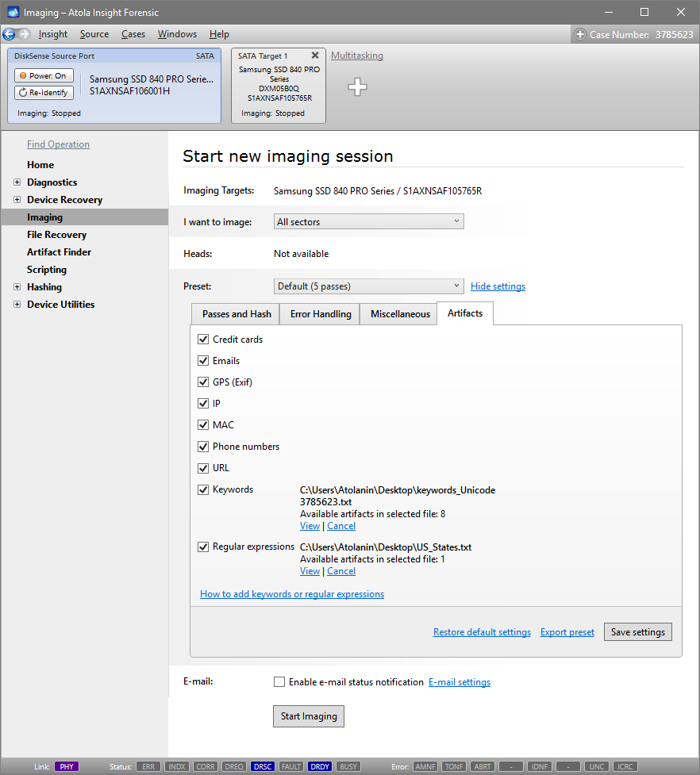The height and width of the screenshot is (775, 700).
Task: Toggle the GPS (Exif) checkbox
Action: pos(203,382)
